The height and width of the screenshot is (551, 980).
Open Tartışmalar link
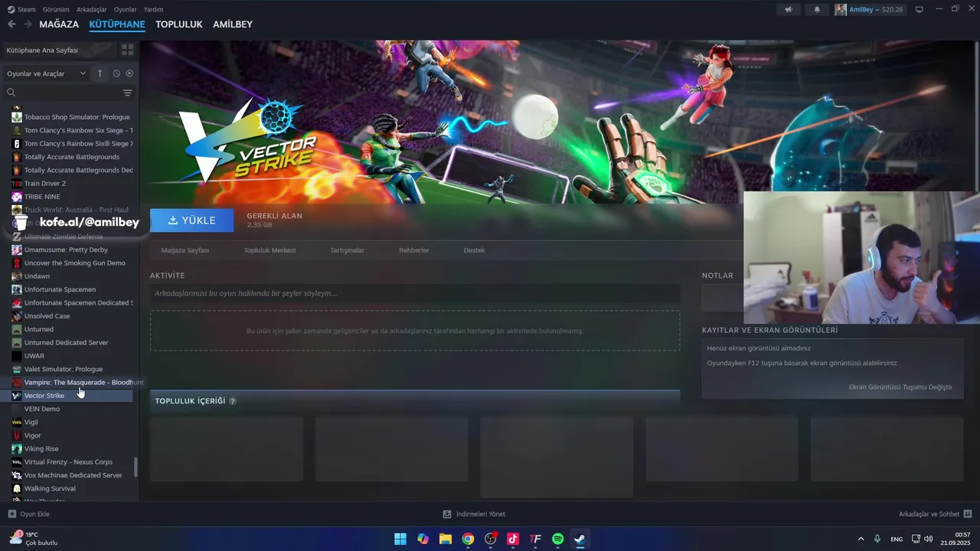347,250
